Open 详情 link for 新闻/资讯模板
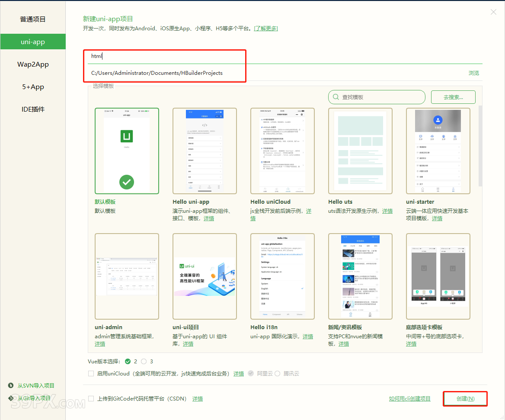Viewport: 505px width, 420px height. 344,344
